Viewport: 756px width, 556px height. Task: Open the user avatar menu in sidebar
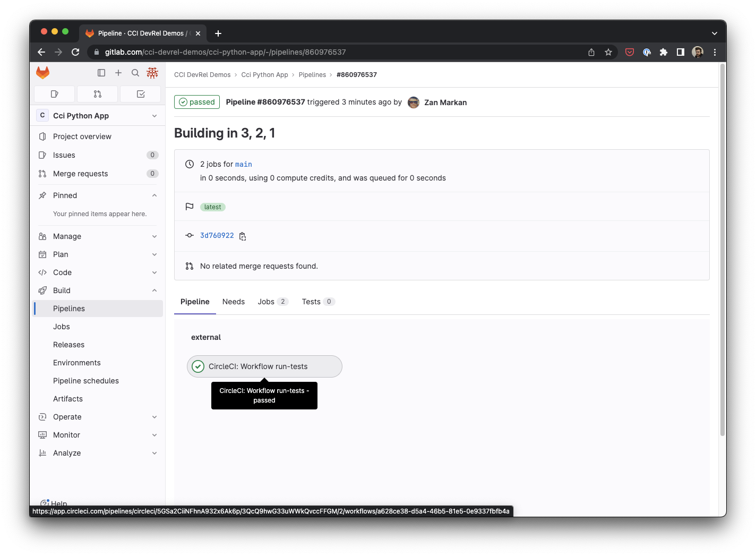pos(152,73)
